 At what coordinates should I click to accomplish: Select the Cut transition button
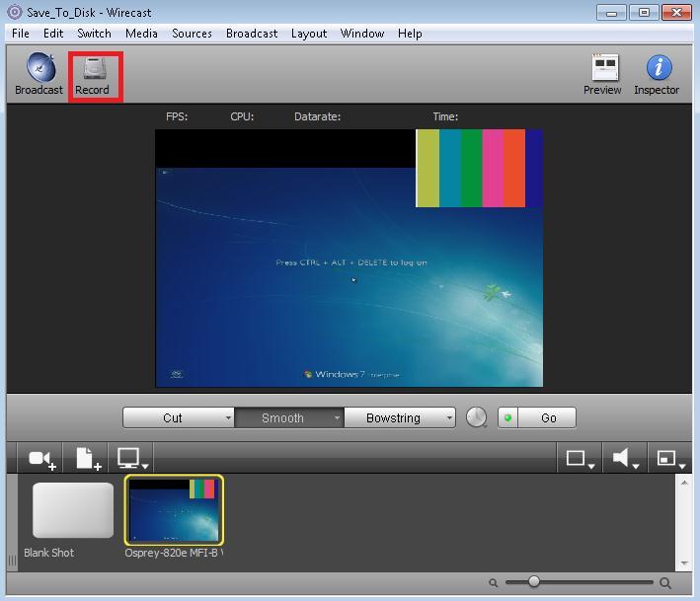coord(173,418)
